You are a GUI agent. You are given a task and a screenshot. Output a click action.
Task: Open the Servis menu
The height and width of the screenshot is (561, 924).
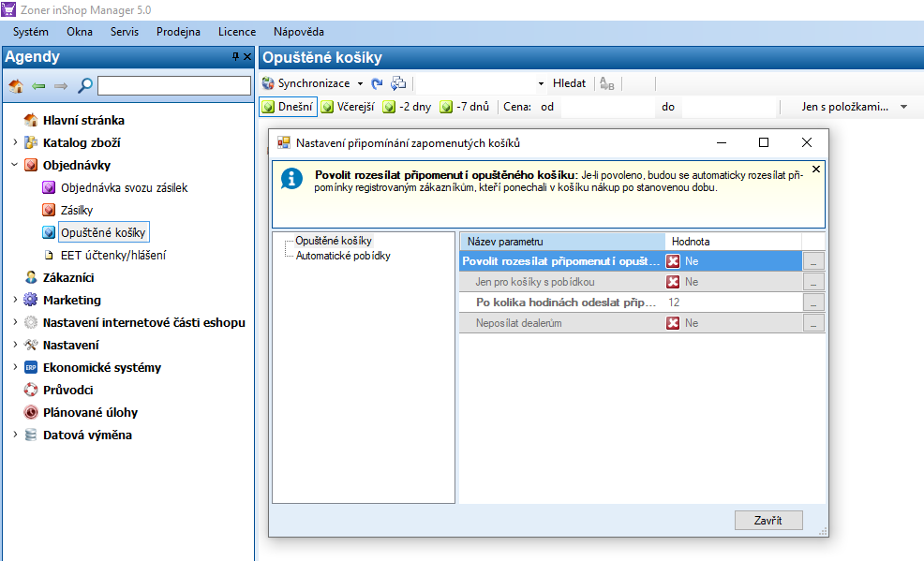pyautogui.click(x=124, y=32)
